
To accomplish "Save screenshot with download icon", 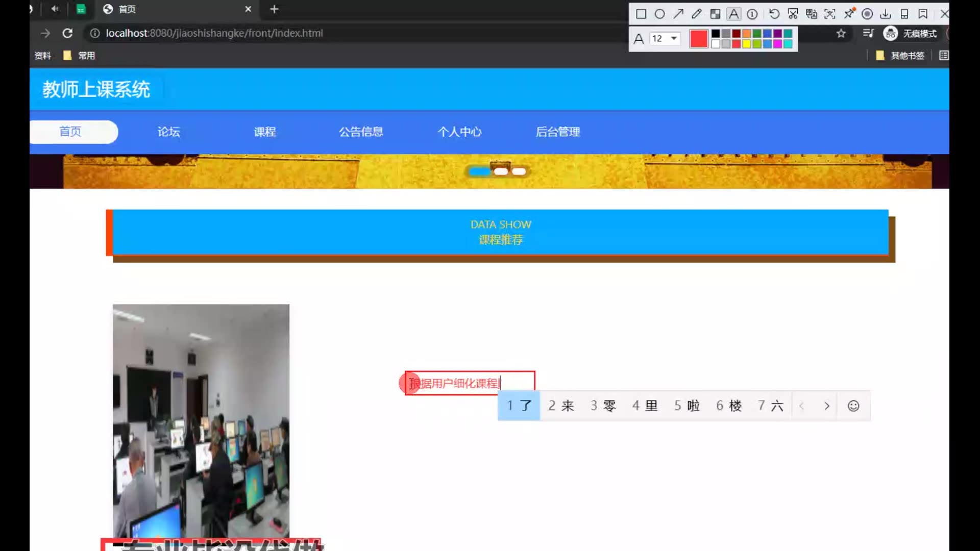I will pos(886,14).
